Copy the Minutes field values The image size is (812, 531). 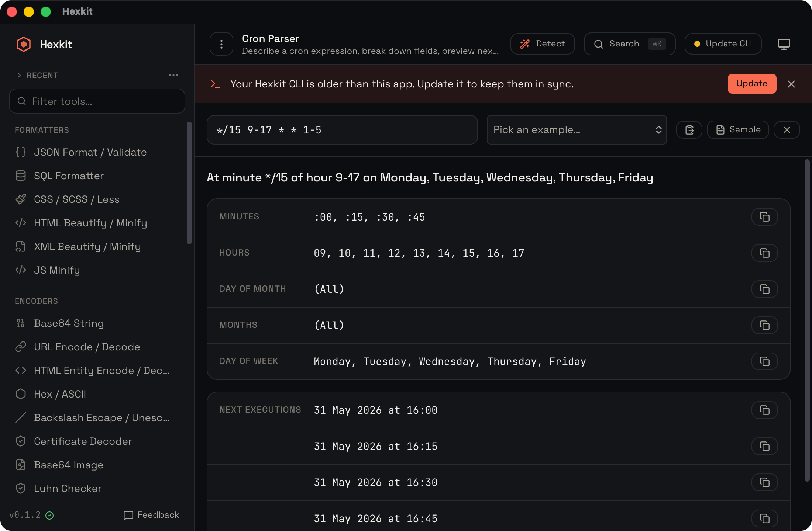pos(765,217)
